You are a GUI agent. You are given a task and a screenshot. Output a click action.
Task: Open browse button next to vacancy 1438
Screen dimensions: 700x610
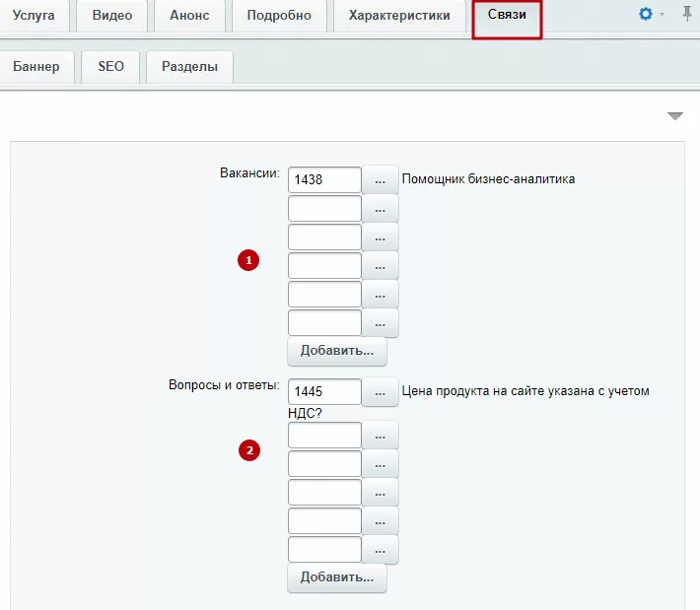(x=380, y=179)
